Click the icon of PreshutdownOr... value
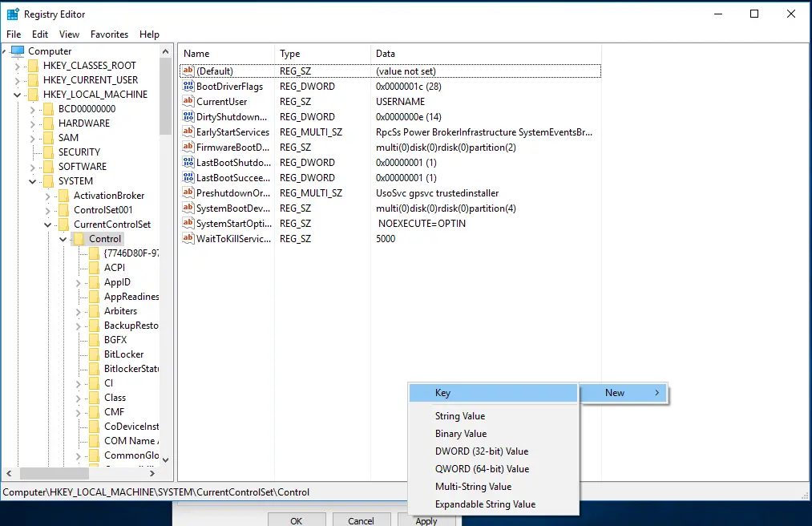 (188, 192)
